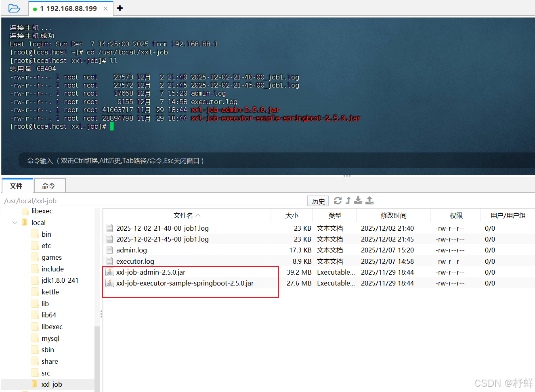Select the xxl-job folder in tree

point(52,384)
